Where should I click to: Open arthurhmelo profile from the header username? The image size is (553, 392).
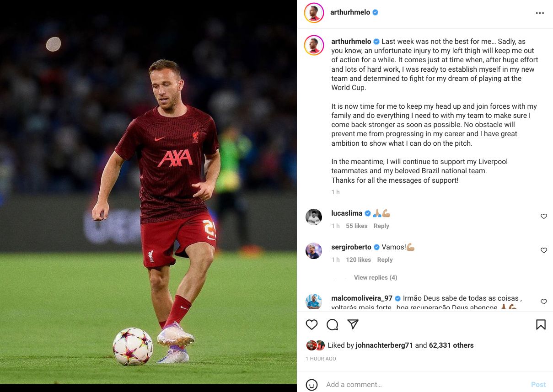click(x=350, y=12)
